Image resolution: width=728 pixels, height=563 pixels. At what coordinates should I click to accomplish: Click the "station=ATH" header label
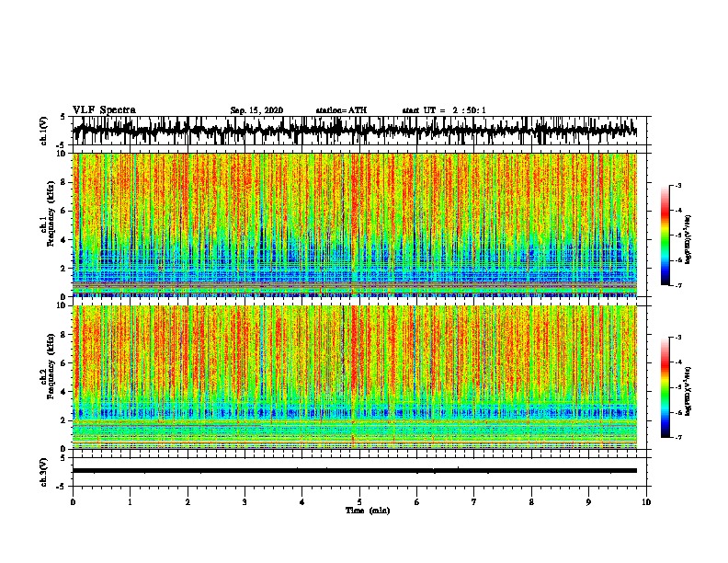click(x=341, y=110)
